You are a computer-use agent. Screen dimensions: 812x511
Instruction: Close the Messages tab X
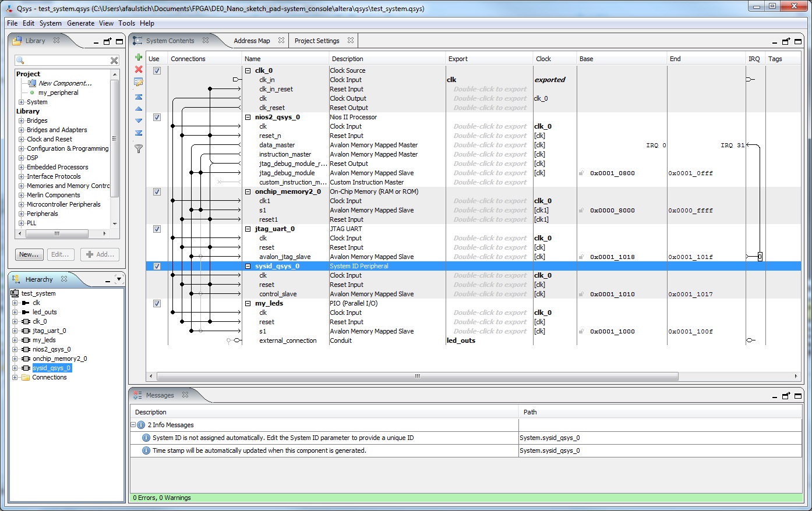coord(185,395)
